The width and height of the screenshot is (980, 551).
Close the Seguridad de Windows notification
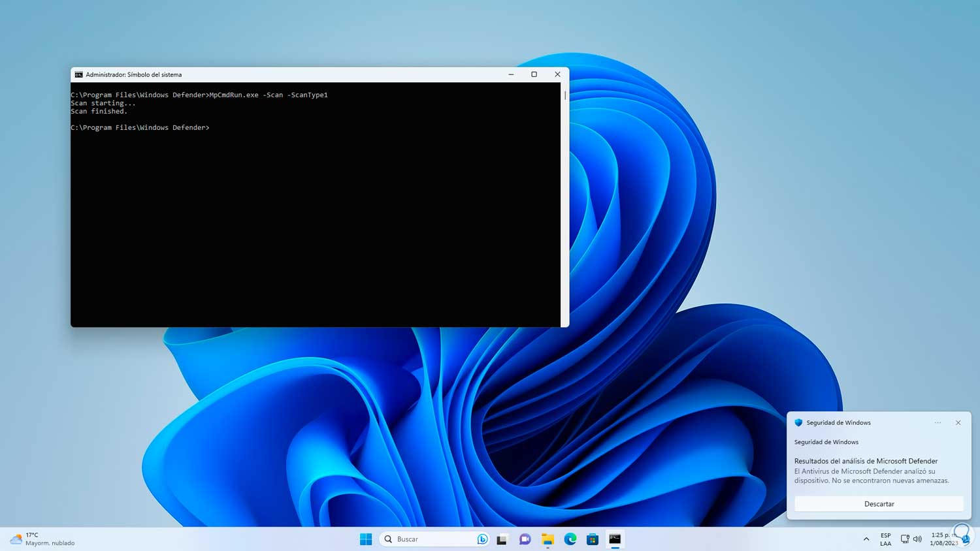[958, 423]
